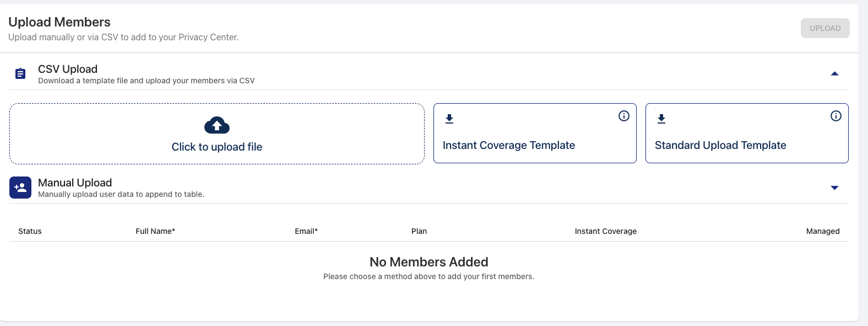
Task: Click the Full Name column header
Action: pyautogui.click(x=155, y=231)
